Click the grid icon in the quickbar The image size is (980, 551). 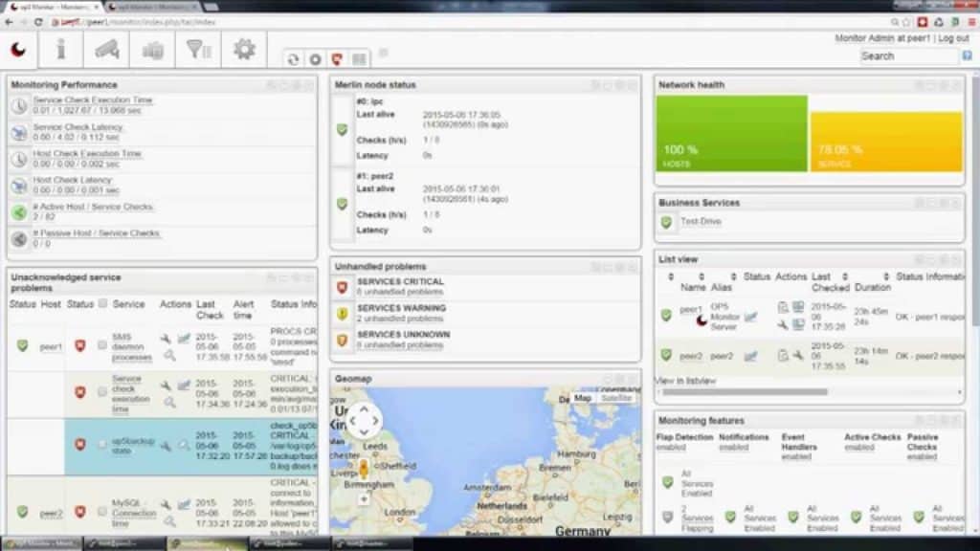point(360,59)
